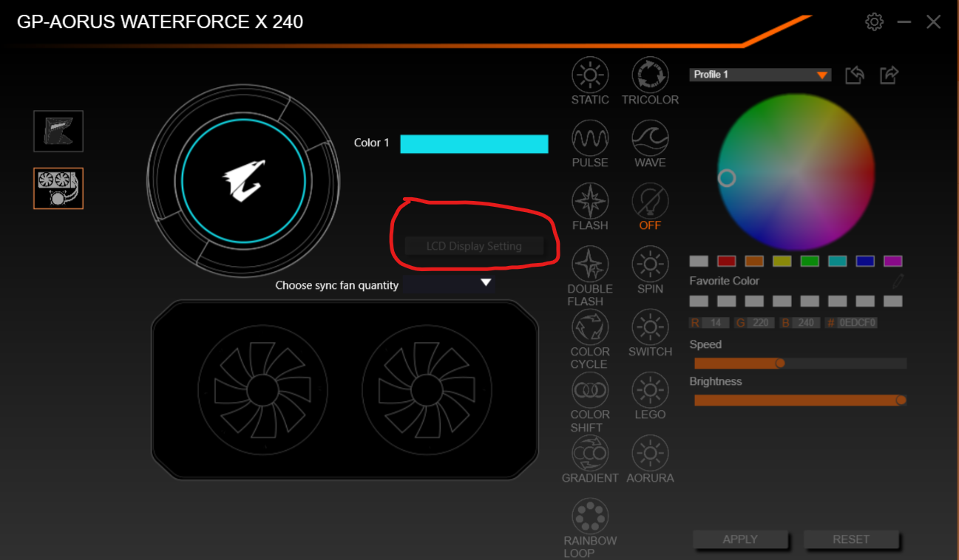Select the GRADIENT lighting effect

tap(590, 453)
